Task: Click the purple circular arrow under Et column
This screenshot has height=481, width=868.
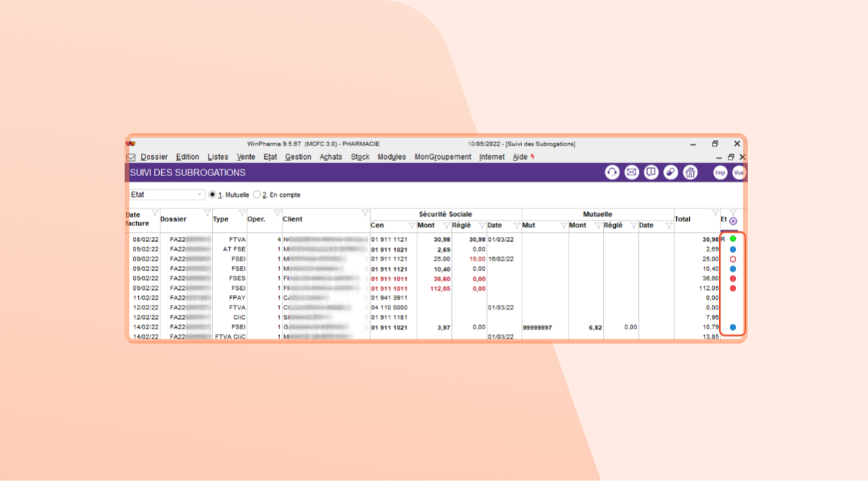Action: (733, 221)
